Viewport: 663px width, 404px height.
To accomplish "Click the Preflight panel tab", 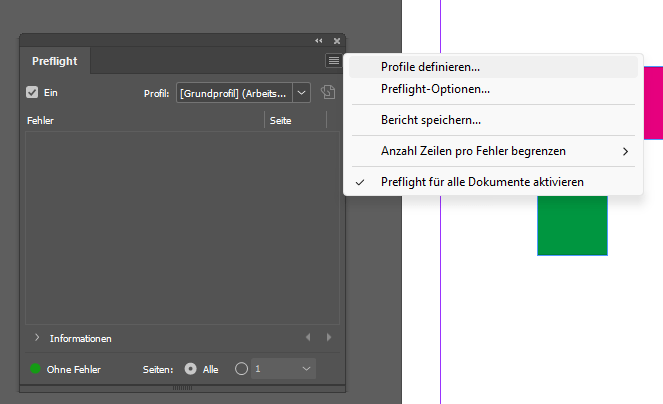I will 54,61.
